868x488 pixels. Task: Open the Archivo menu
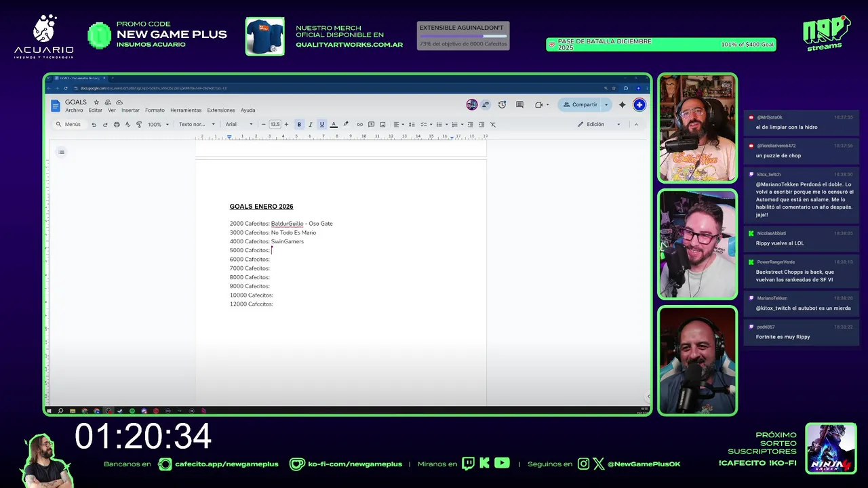pos(74,110)
